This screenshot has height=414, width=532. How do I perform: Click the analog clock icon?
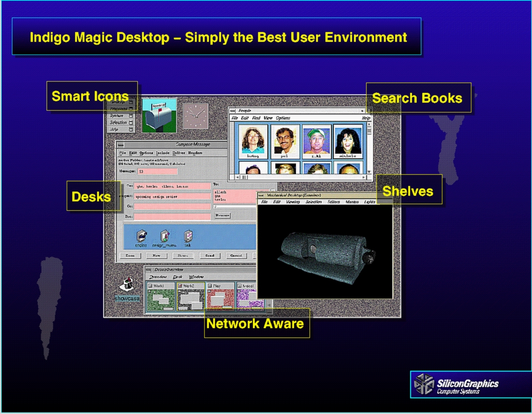(x=195, y=116)
